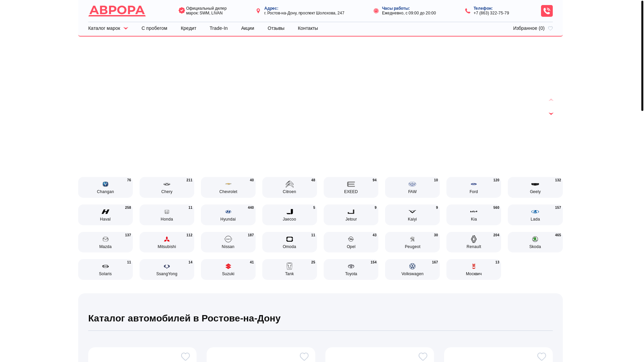Open the Lada brand tile
This screenshot has height=362, width=644.
tap(535, 215)
